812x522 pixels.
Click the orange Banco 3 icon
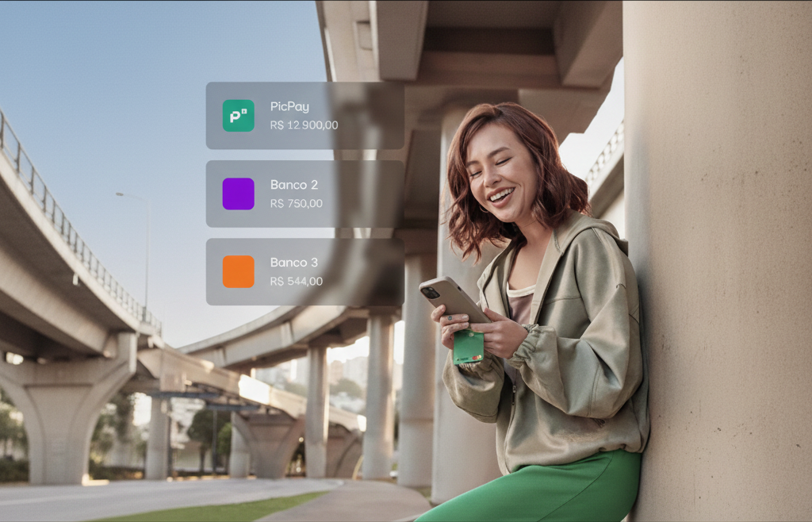coord(238,271)
